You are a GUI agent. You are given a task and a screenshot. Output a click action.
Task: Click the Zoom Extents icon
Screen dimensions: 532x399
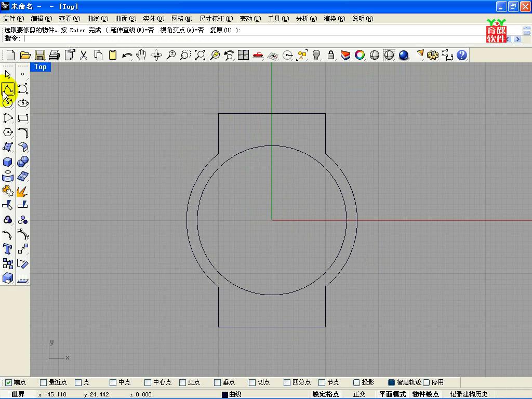click(200, 55)
